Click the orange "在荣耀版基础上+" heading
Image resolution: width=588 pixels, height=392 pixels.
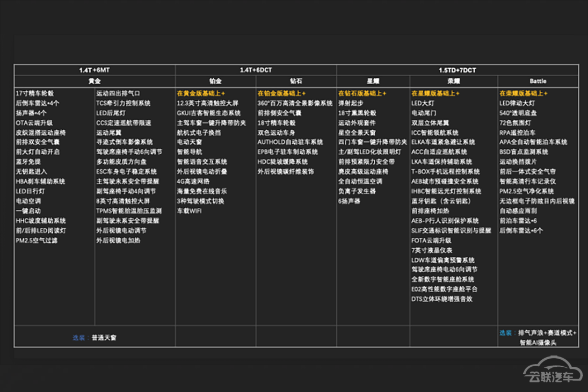tap(523, 93)
